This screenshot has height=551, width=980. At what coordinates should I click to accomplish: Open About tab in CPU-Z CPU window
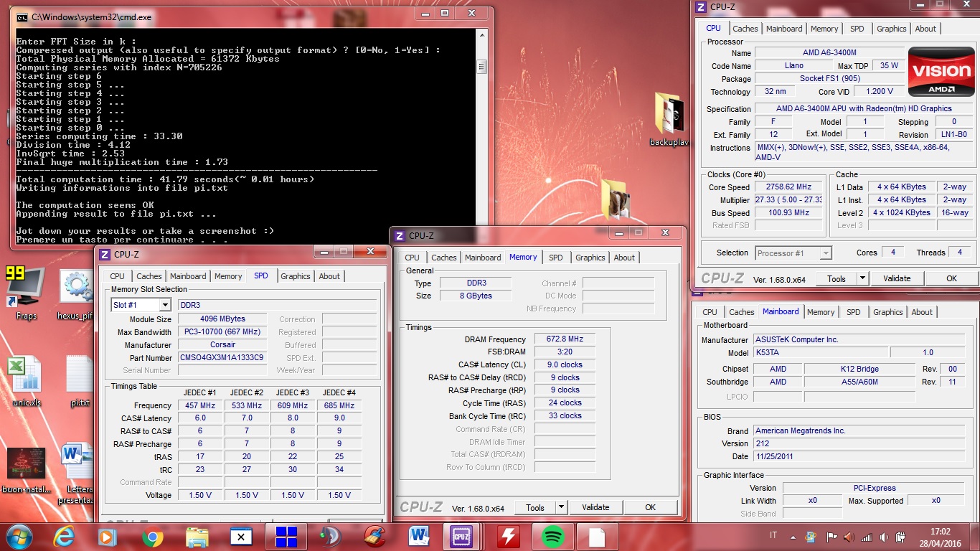click(x=925, y=29)
